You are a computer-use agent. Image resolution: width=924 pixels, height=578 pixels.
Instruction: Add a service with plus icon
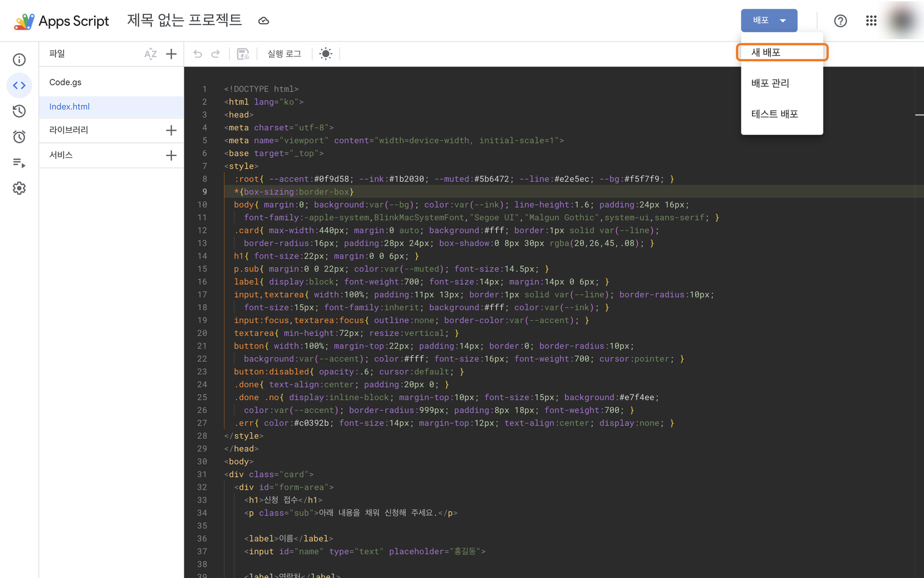click(171, 155)
